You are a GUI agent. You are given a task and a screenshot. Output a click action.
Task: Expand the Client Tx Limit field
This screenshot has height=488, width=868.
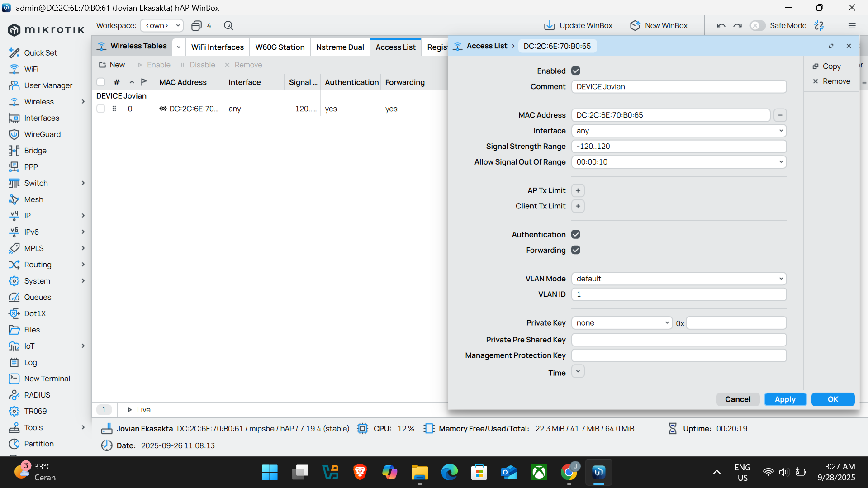(x=578, y=206)
